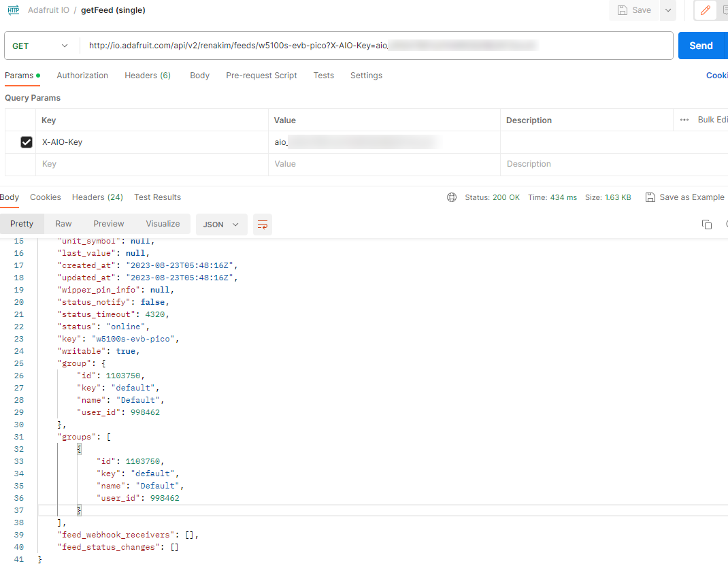Click the "user_id": 998462 on line 29
728x564 pixels.
[x=118, y=412]
